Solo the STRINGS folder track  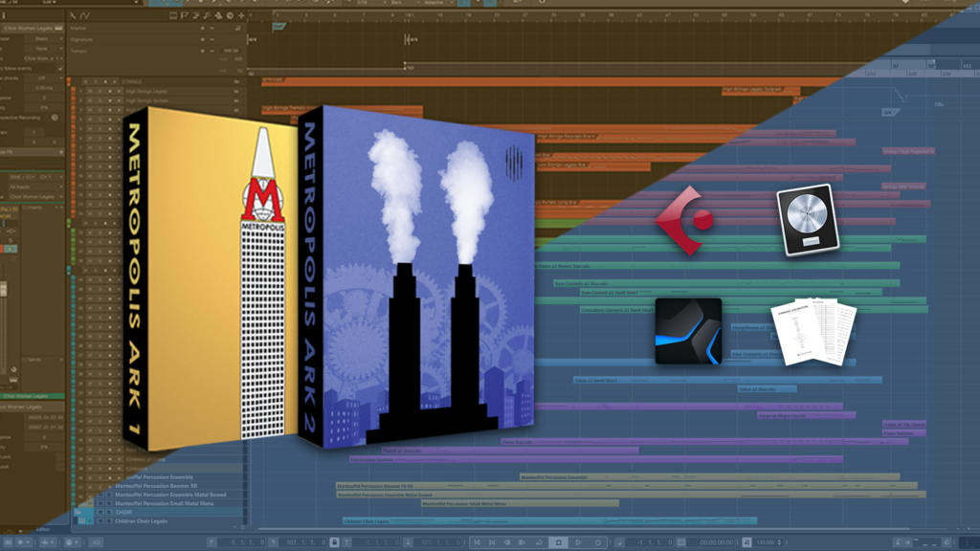click(96, 82)
